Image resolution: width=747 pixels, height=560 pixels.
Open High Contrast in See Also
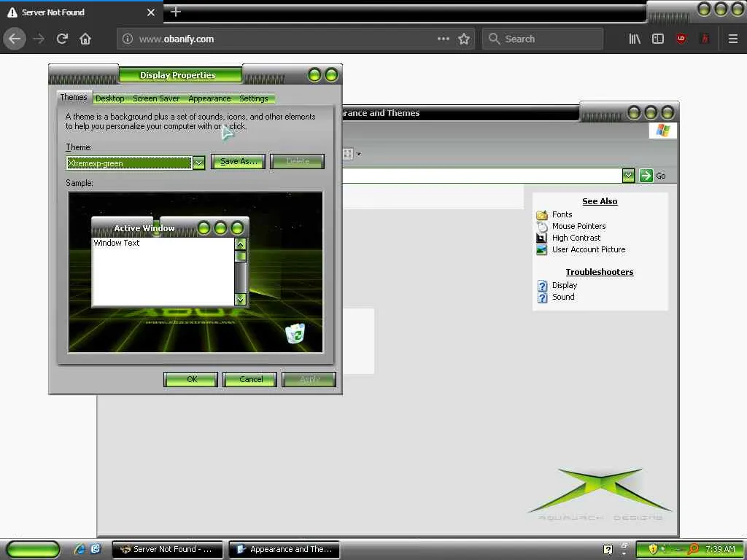tap(576, 238)
